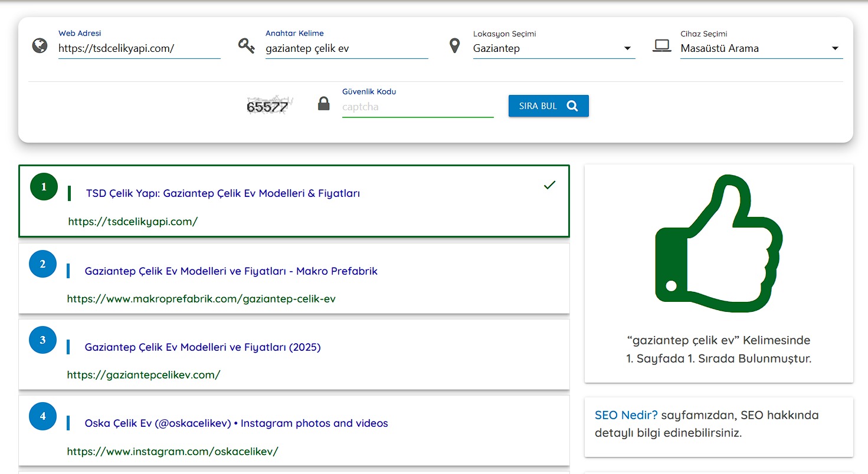This screenshot has height=474, width=868.
Task: Click the globe icon beside Web Adresi
Action: (40, 45)
